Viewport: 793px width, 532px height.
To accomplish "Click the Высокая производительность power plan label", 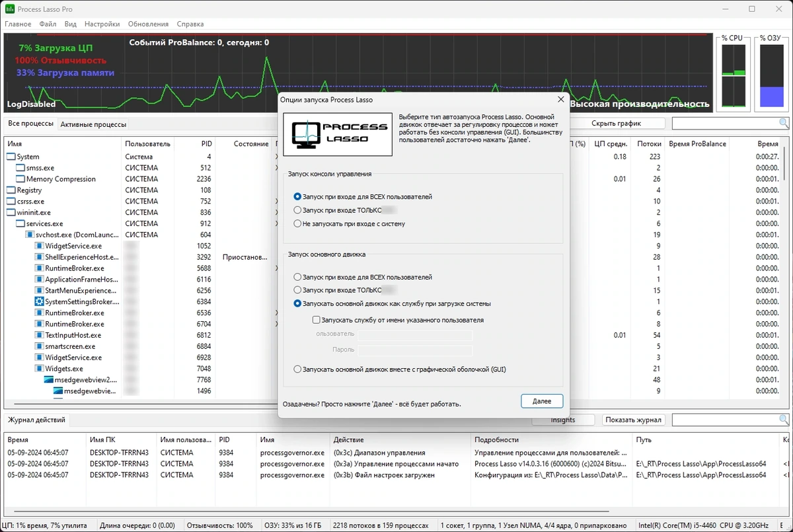I will [639, 104].
